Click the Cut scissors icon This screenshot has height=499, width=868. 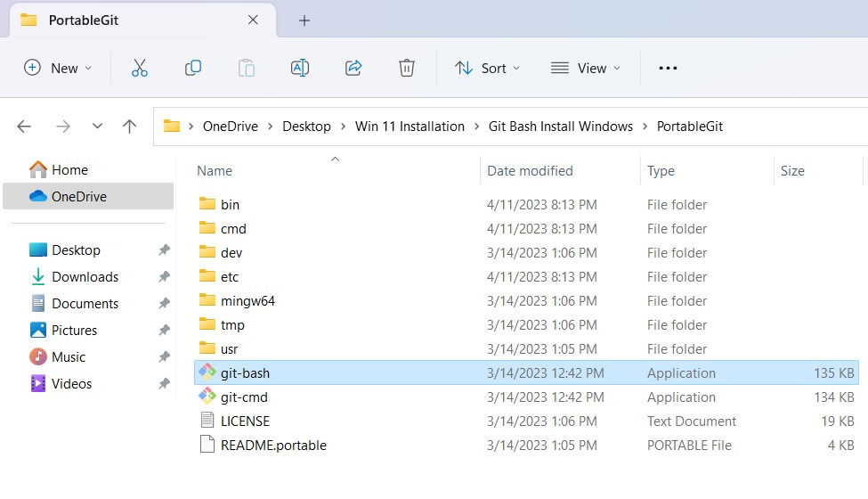point(140,68)
